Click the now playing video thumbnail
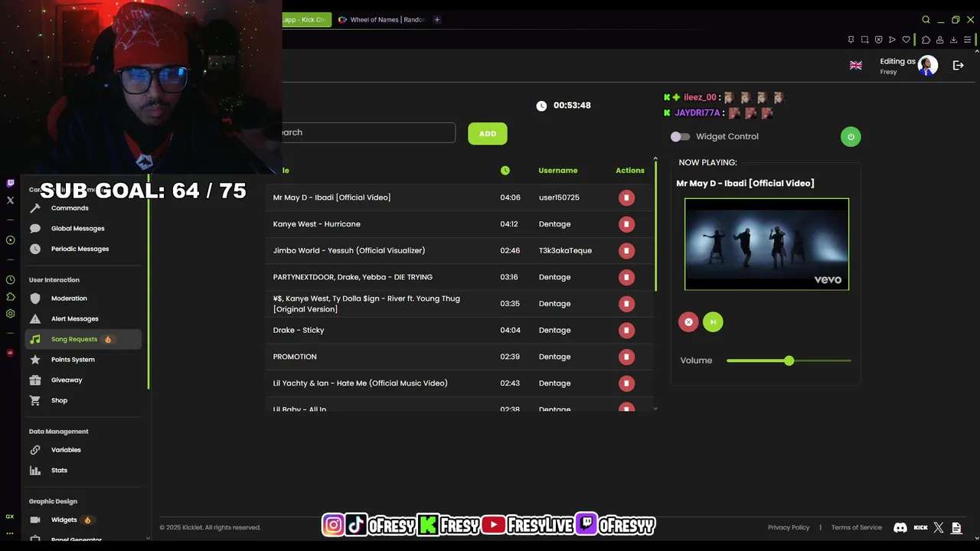 (766, 244)
